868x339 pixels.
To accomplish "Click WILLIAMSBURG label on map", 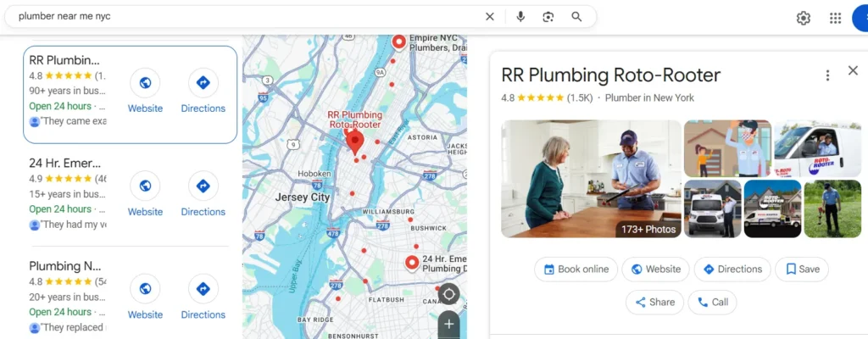I will pyautogui.click(x=388, y=212).
